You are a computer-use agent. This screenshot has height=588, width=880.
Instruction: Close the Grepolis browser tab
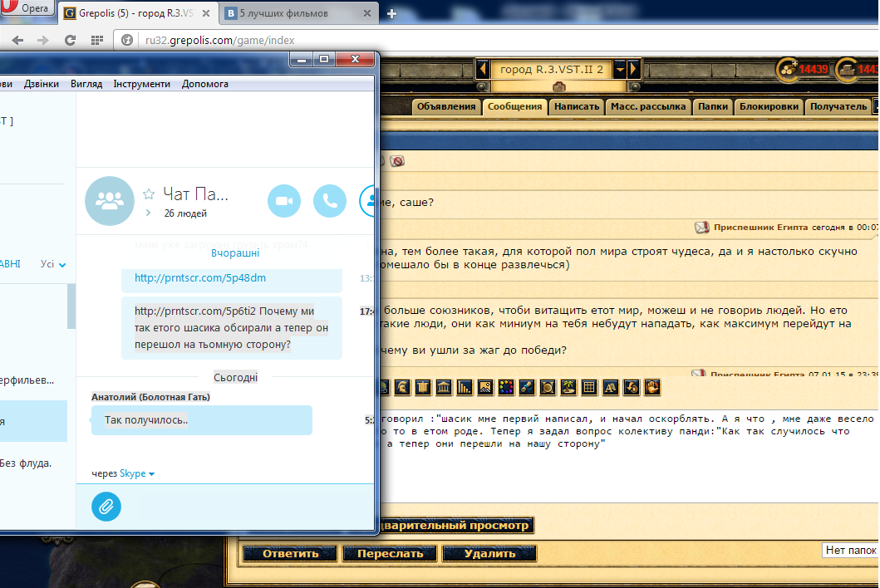tap(206, 13)
